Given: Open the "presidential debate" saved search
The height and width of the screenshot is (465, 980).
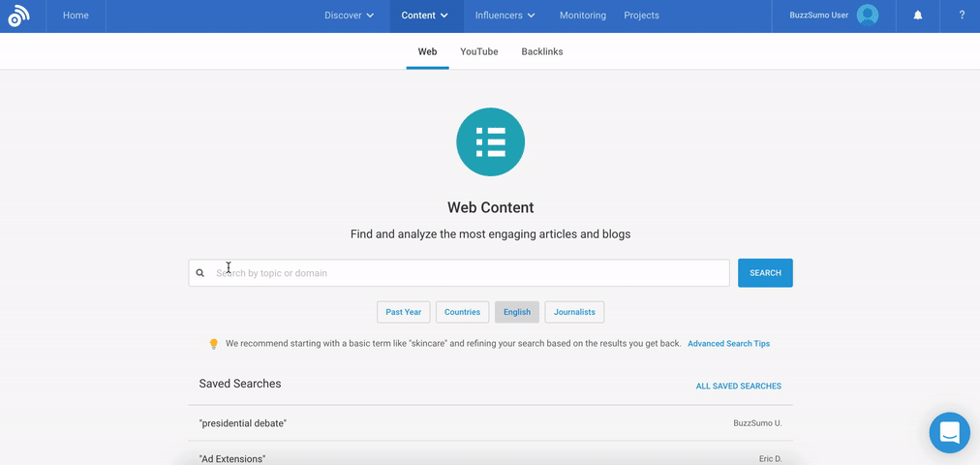Looking at the screenshot, I should pos(243,423).
